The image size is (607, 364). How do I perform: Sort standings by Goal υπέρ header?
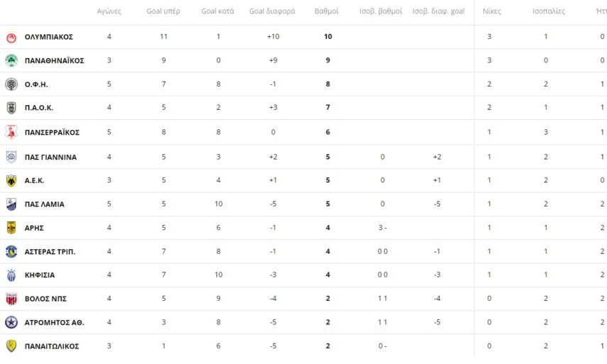tap(163, 11)
